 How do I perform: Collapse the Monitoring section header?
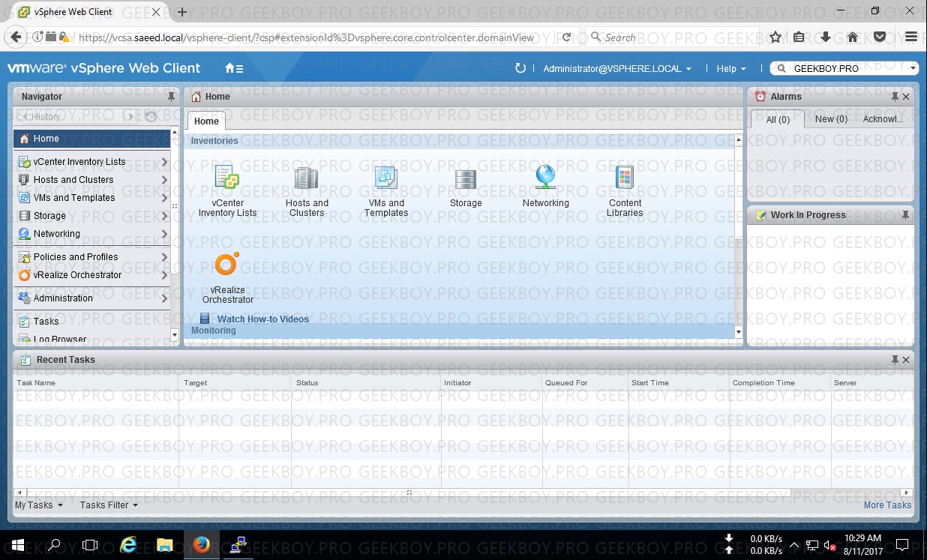(x=460, y=331)
